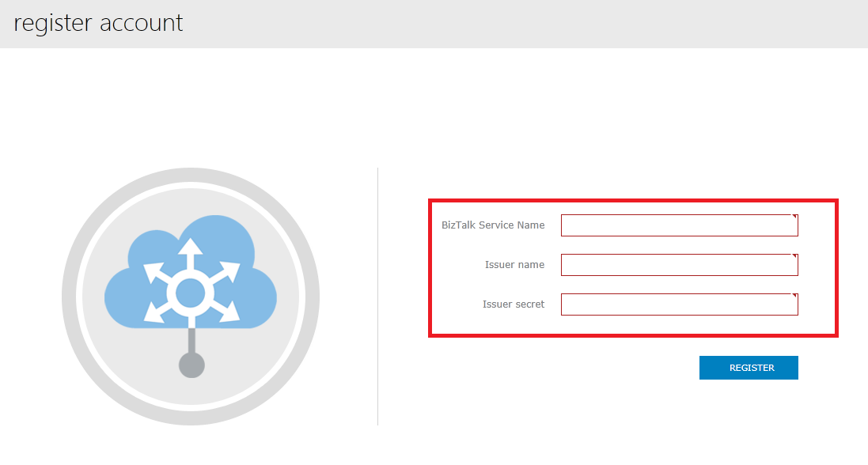Screen dimensions: 868x465
Task: Click the 'register account' page heading
Action: point(99,23)
